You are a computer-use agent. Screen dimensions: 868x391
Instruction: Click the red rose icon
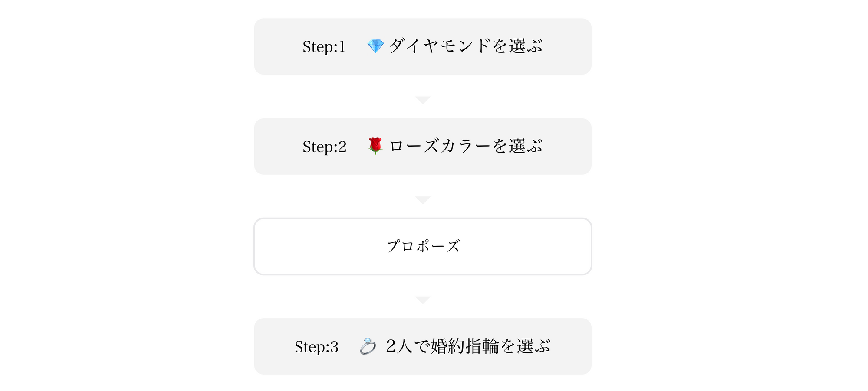point(375,146)
